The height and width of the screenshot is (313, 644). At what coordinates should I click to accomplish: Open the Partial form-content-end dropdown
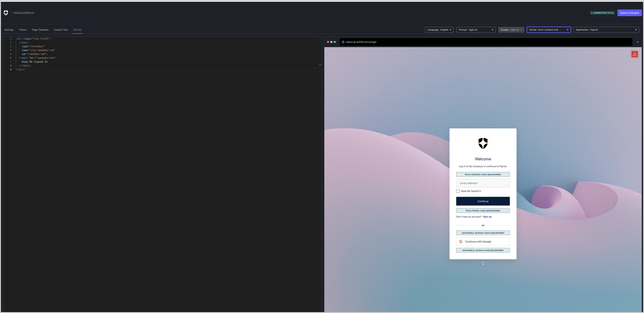pyautogui.click(x=549, y=30)
